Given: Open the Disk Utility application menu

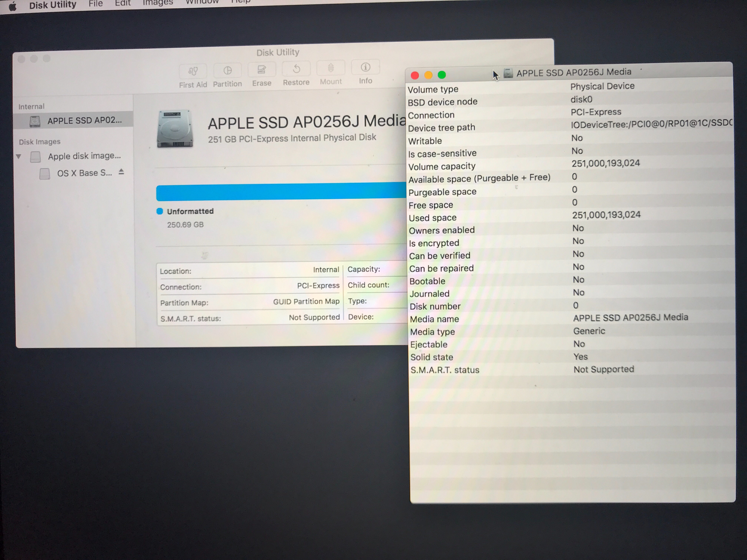Looking at the screenshot, I should pyautogui.click(x=53, y=5).
